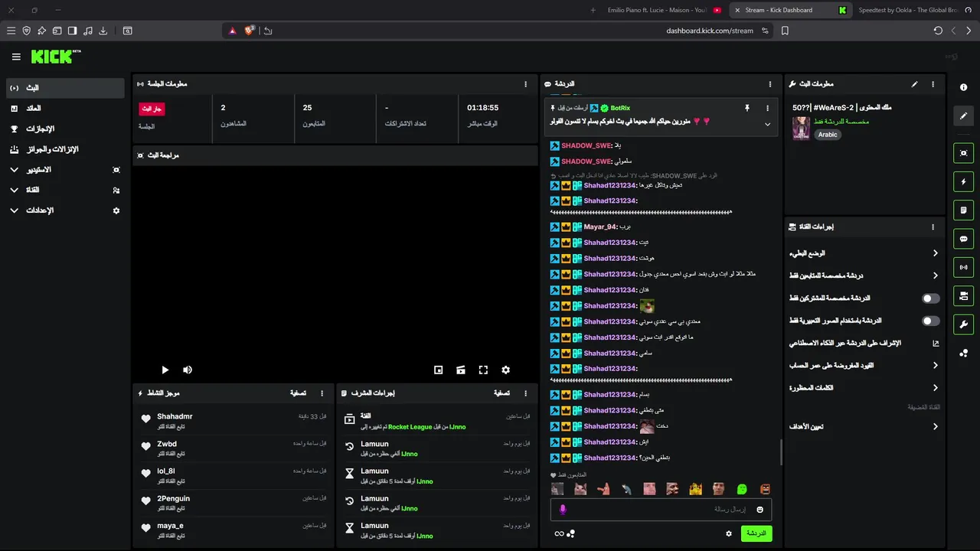Open chat settings gear near send button

(x=729, y=533)
